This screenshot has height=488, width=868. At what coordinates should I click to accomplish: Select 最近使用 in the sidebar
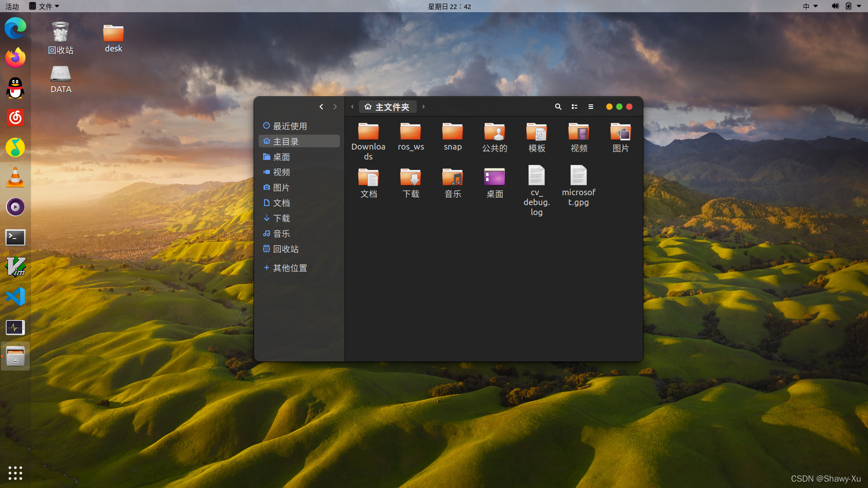(299, 126)
